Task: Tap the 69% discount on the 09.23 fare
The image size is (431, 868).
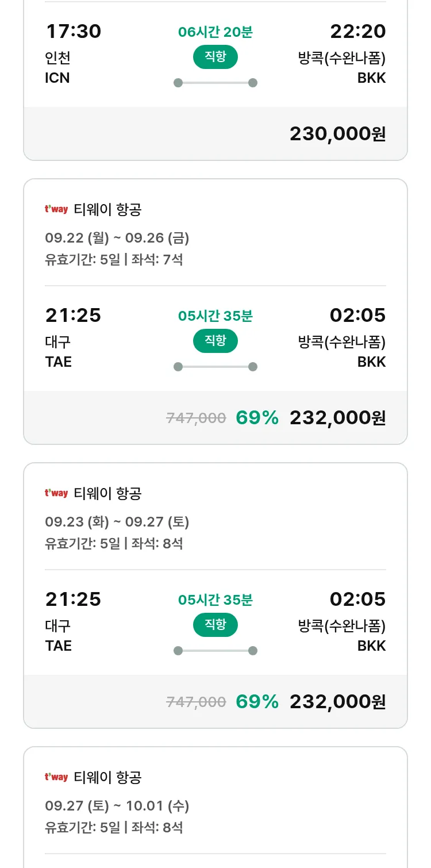Action: [x=257, y=702]
